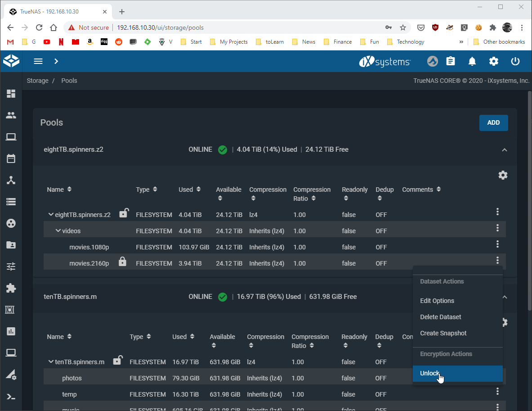Screen dimensions: 532x411
Task: Open the top bar settings gear
Action: click(x=494, y=61)
